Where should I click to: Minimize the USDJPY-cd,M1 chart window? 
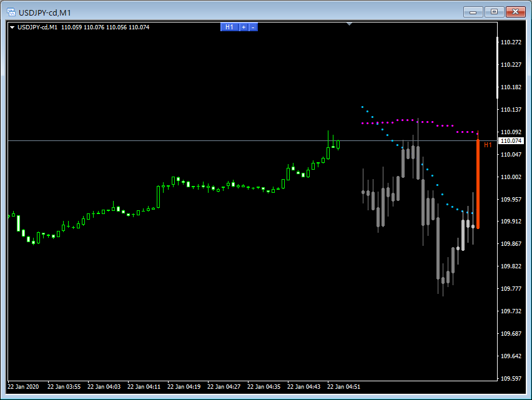474,12
